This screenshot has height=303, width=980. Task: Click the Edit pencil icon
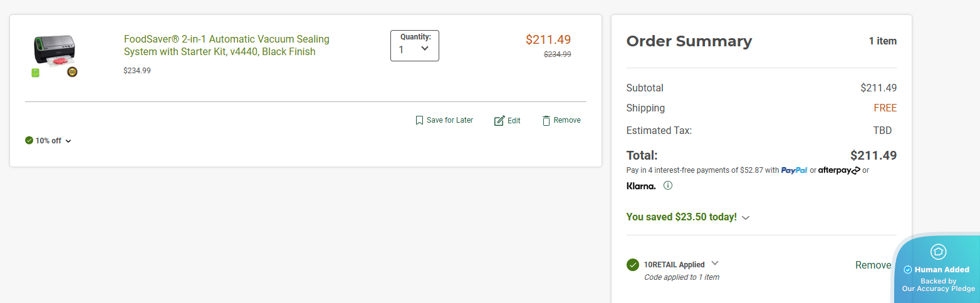(x=499, y=121)
